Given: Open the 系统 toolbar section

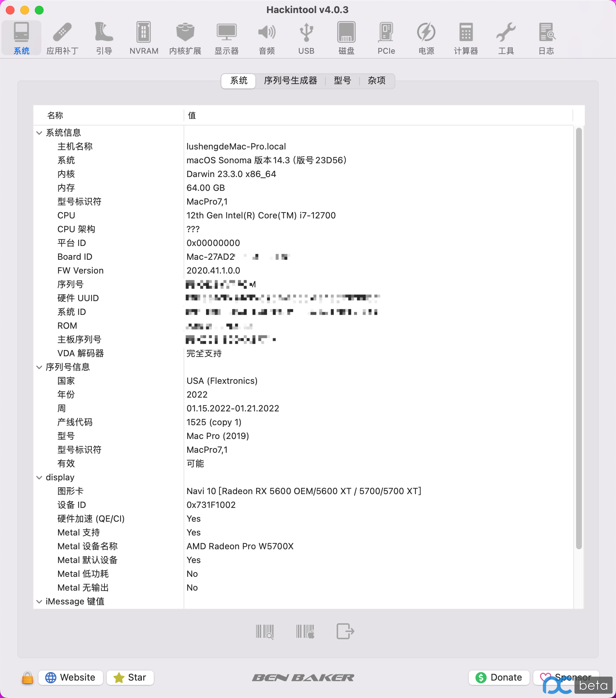Looking at the screenshot, I should click(21, 38).
